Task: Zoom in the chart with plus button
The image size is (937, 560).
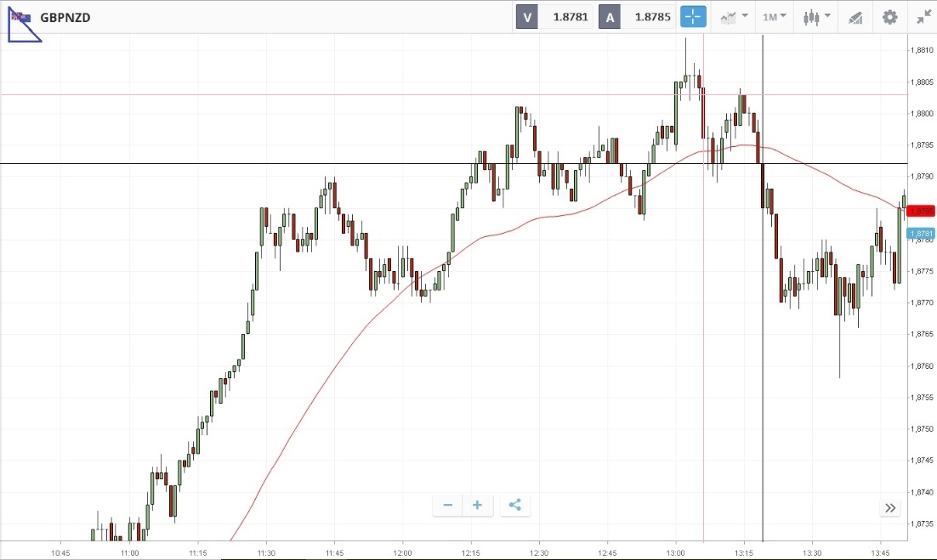Action: point(478,505)
